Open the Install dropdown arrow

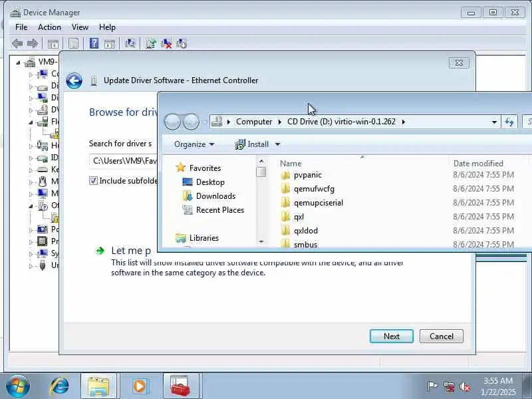click(x=277, y=144)
